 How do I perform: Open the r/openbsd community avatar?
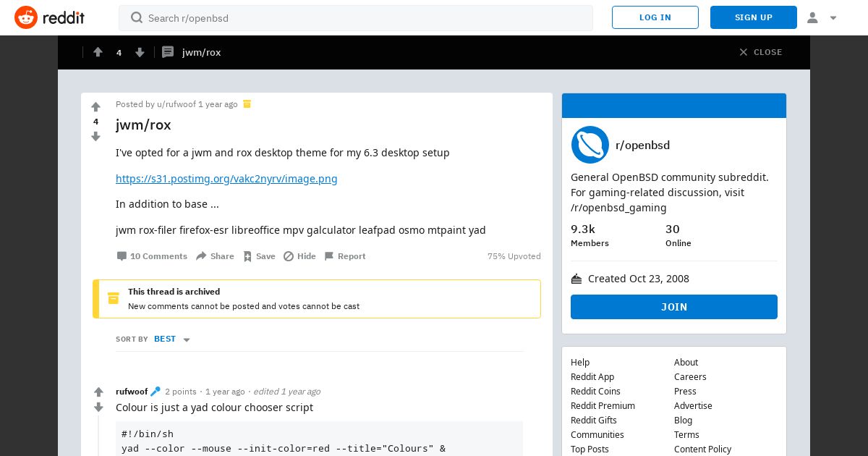(x=590, y=145)
